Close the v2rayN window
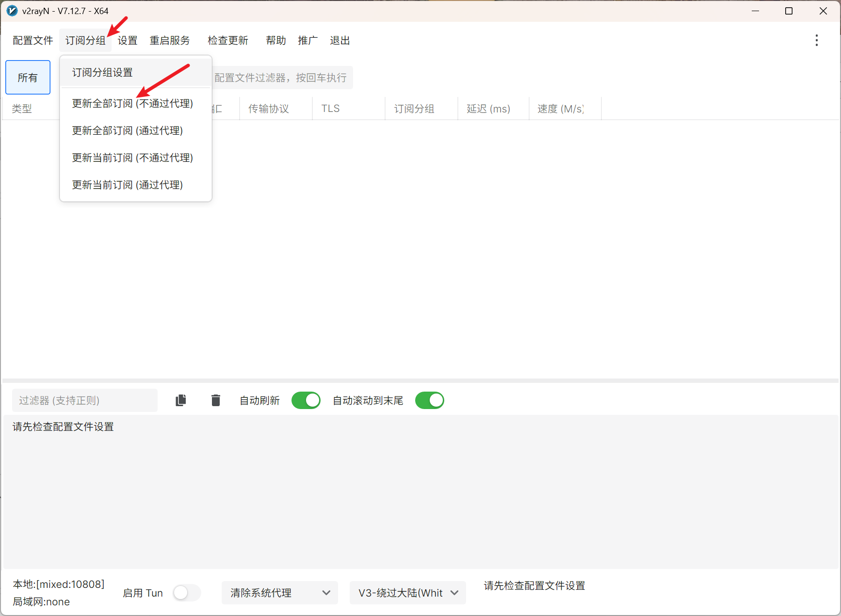 pyautogui.click(x=823, y=11)
